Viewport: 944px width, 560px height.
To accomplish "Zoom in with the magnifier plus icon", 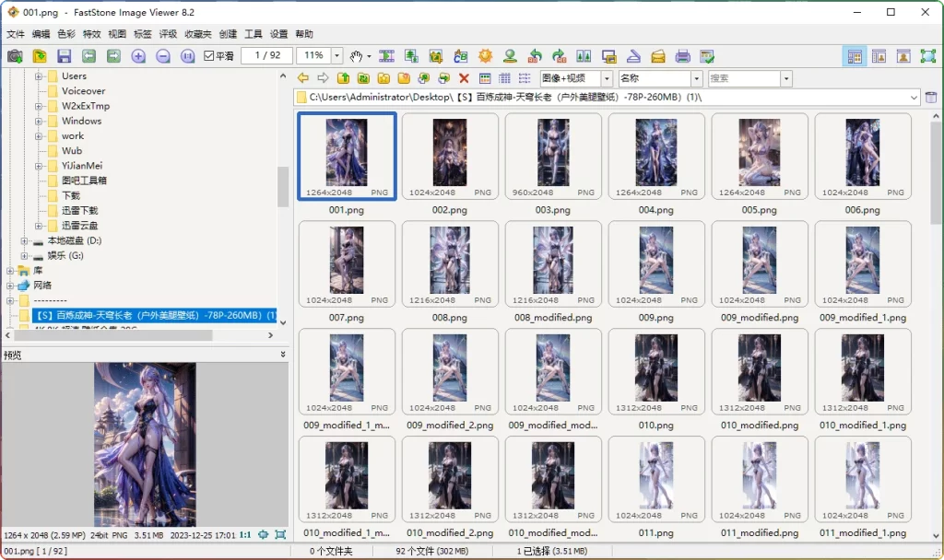I will coord(138,56).
